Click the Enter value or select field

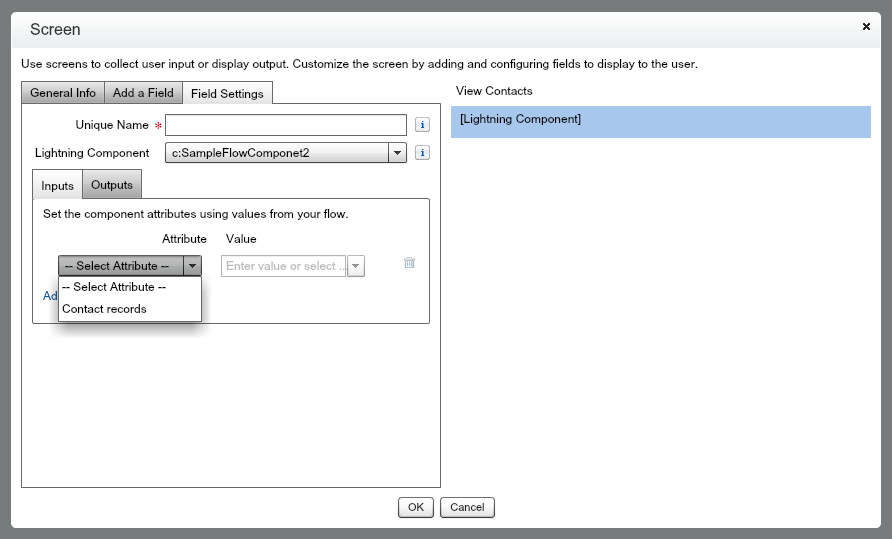(283, 266)
